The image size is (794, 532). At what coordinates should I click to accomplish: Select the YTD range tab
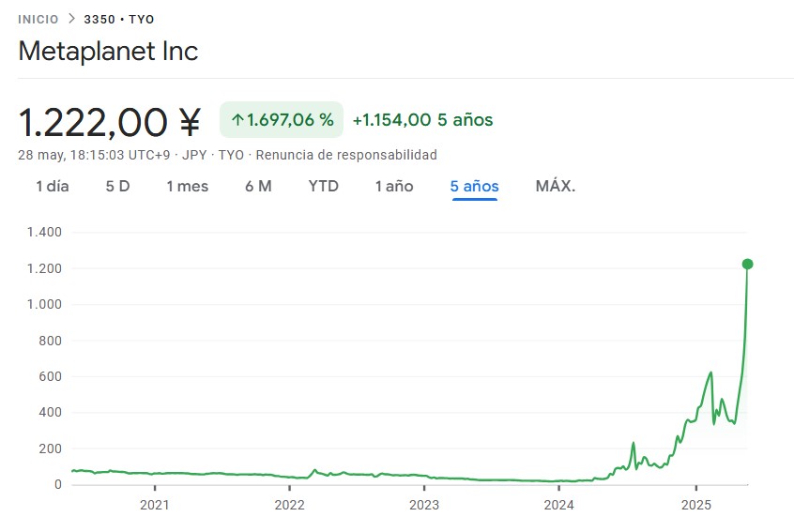(323, 186)
